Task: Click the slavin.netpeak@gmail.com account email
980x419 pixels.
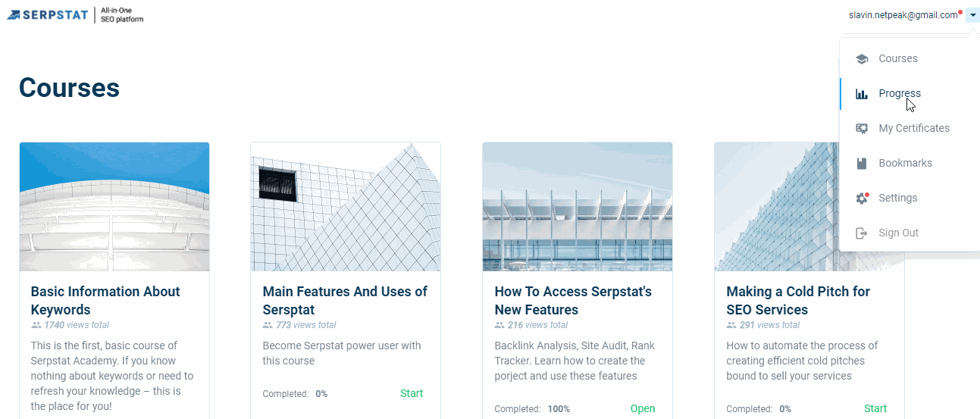Action: (903, 15)
